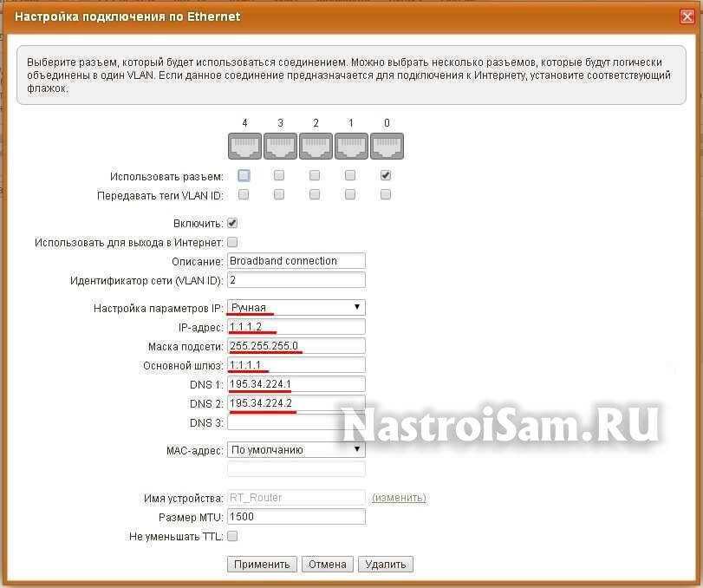703x588 pixels.
Task: Click the 'IP-адрес' field showing 1.1.1.2
Action: tap(296, 327)
